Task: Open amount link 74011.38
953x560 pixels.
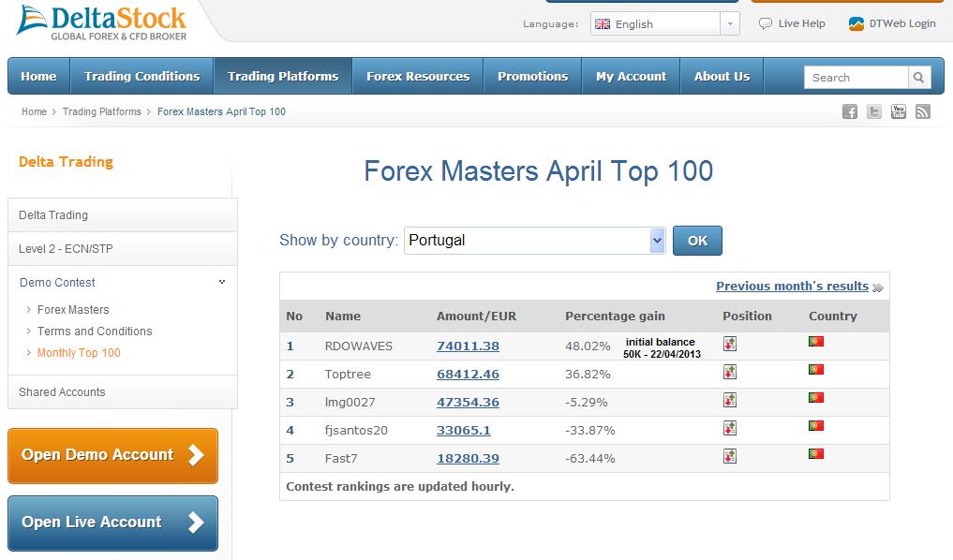Action: tap(468, 346)
